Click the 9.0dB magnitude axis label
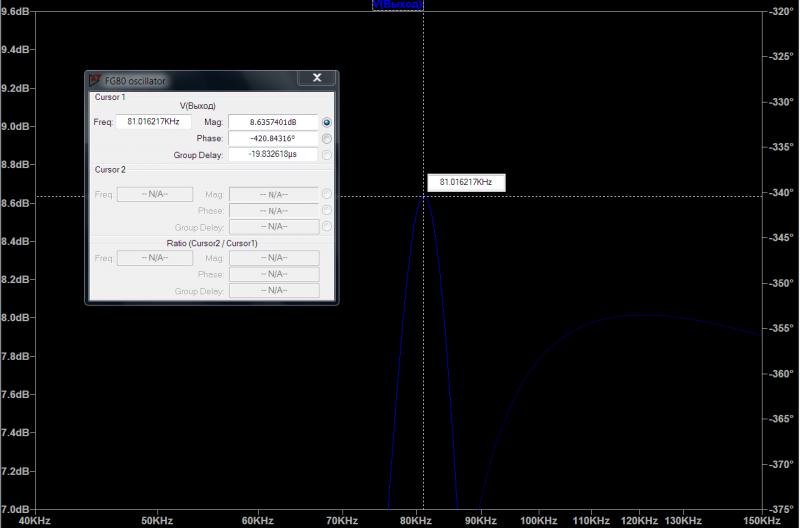The height and width of the screenshot is (528, 800). (15, 127)
